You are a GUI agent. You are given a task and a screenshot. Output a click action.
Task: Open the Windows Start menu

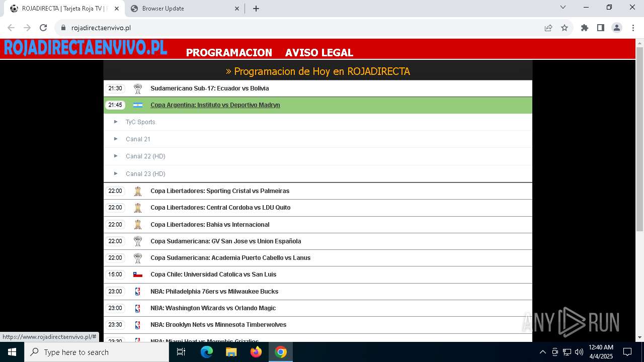click(x=12, y=352)
